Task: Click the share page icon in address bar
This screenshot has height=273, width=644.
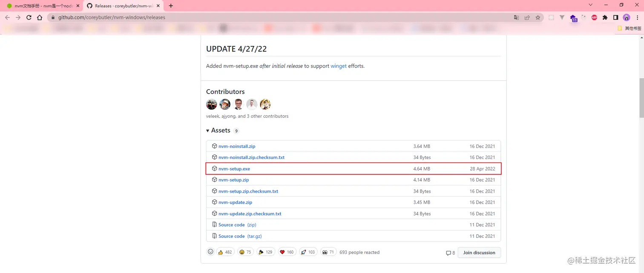Action: 527,17
